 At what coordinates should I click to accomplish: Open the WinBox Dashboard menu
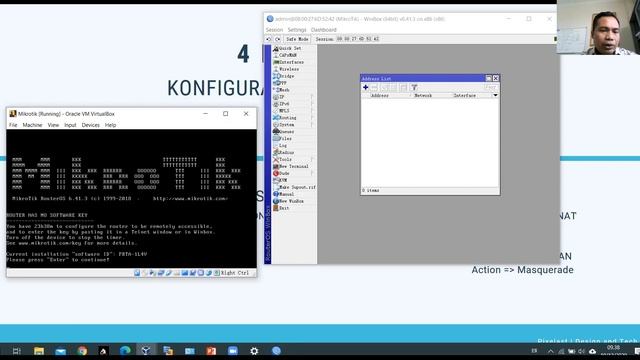click(x=324, y=30)
